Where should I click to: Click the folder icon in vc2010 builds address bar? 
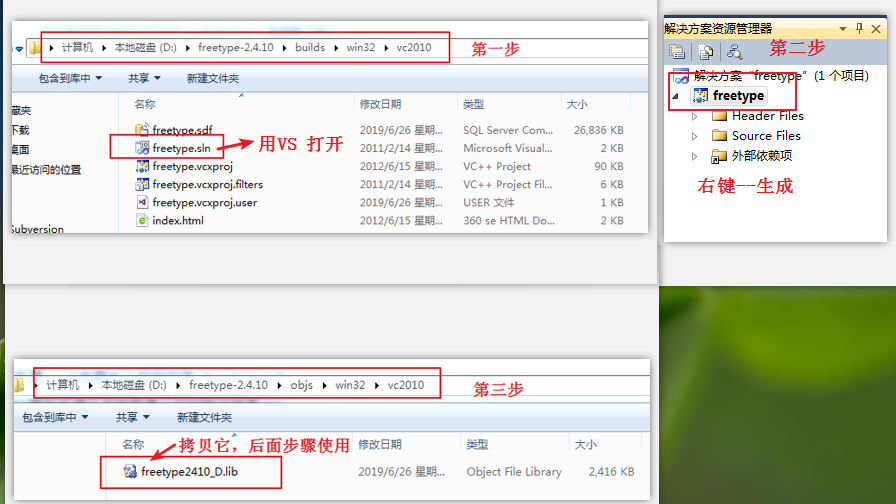[x=34, y=47]
